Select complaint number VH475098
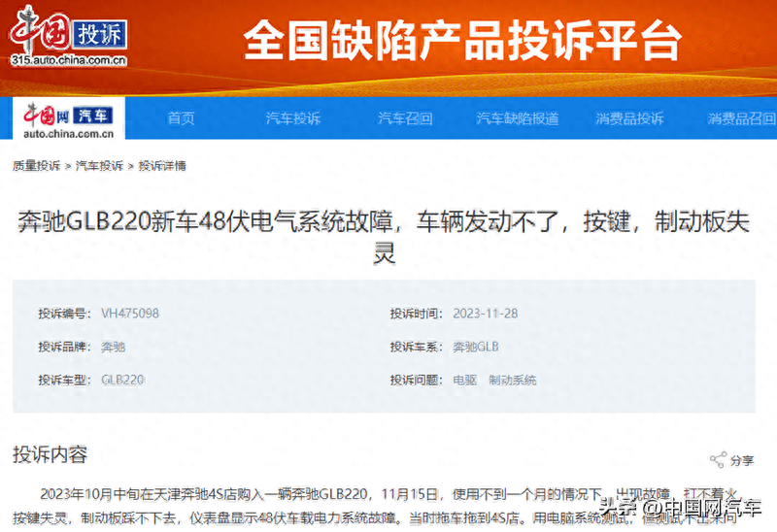The width and height of the screenshot is (777, 532). (130, 314)
